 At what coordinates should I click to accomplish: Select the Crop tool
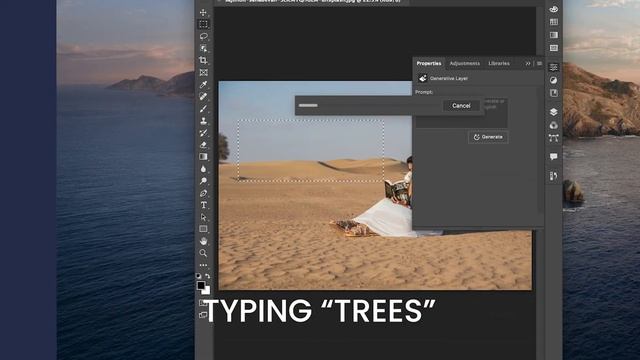203,60
